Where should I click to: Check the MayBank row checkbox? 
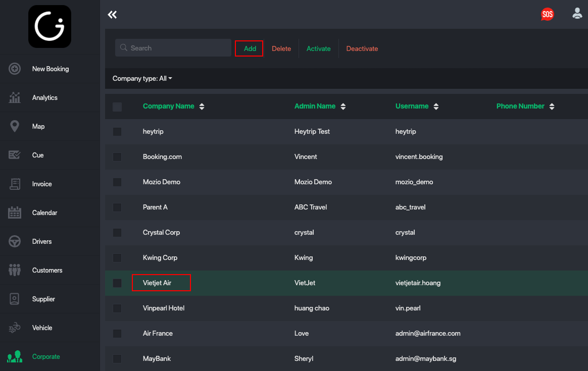[x=117, y=358]
